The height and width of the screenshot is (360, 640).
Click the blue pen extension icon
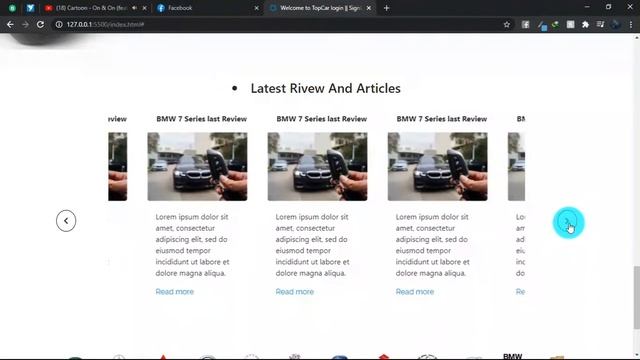[x=542, y=25]
